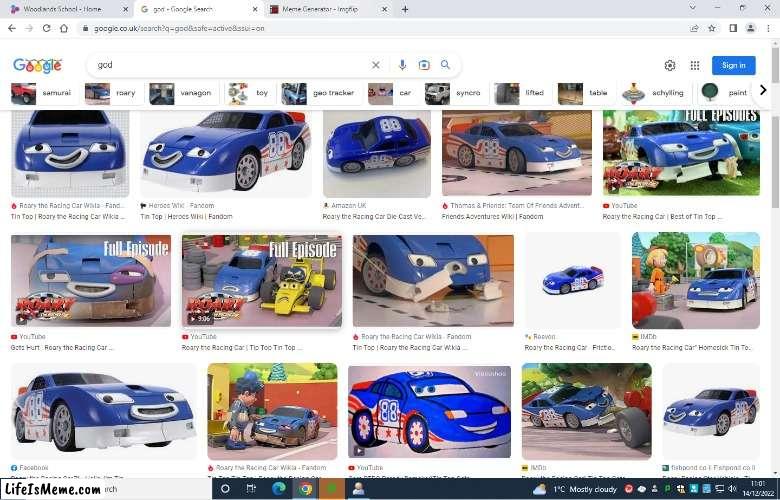Sign in to Google account
The width and height of the screenshot is (780, 500).
(733, 65)
